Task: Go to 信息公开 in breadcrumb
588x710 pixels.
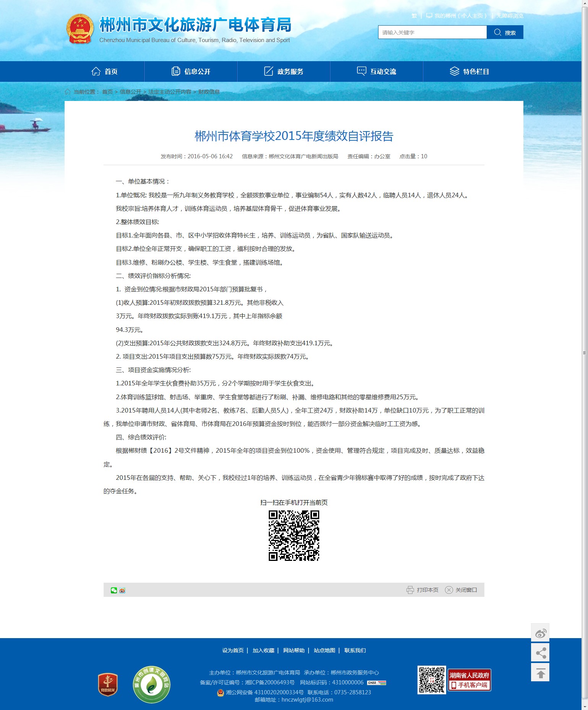Action: 131,92
